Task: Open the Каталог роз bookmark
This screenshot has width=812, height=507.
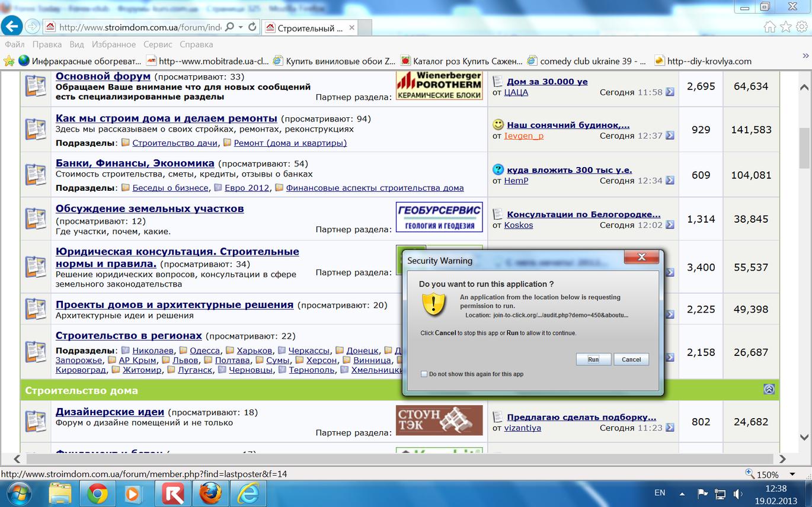Action: click(x=462, y=60)
